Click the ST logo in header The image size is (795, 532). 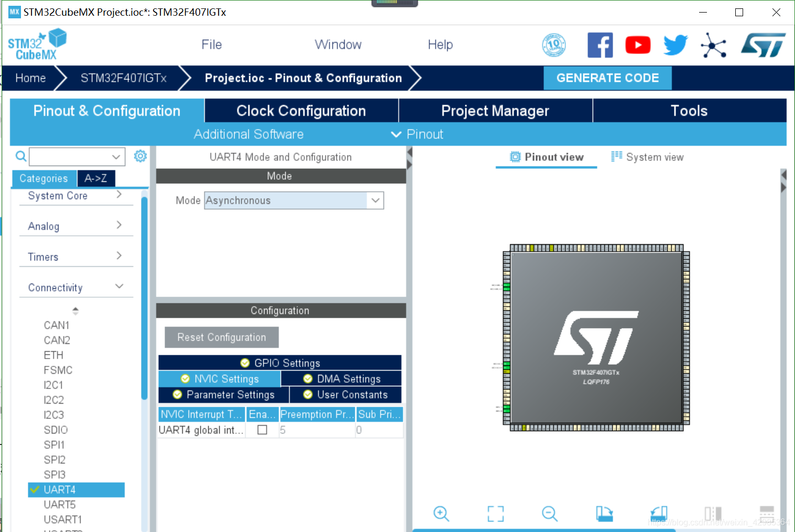coord(764,45)
